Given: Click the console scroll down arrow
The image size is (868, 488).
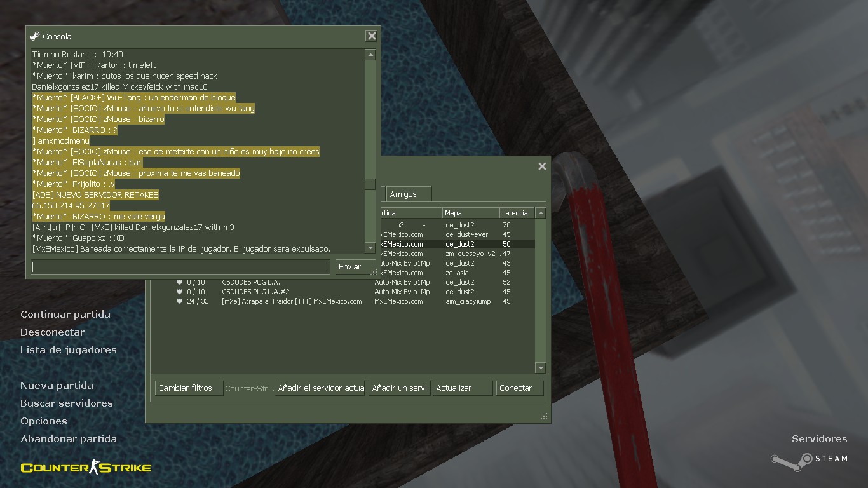Looking at the screenshot, I should [370, 248].
